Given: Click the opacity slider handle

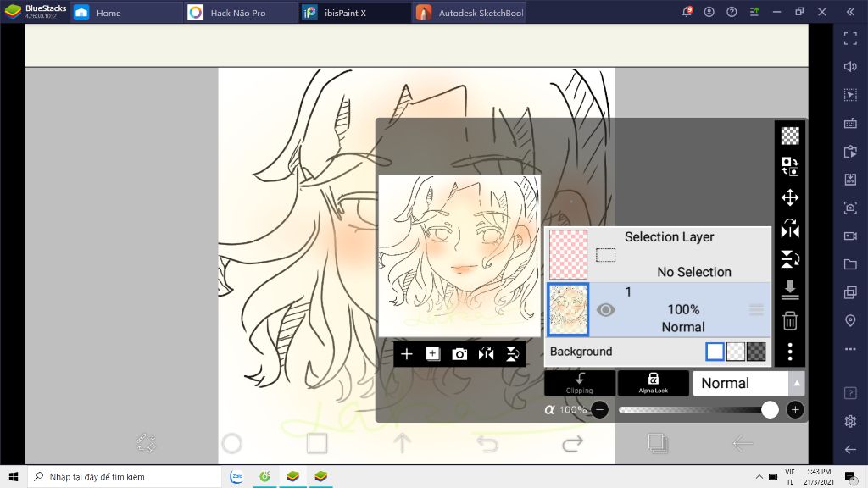Looking at the screenshot, I should (770, 410).
